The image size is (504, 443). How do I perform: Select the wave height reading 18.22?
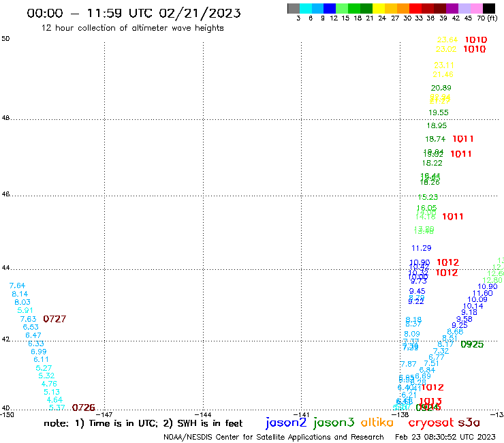click(432, 163)
